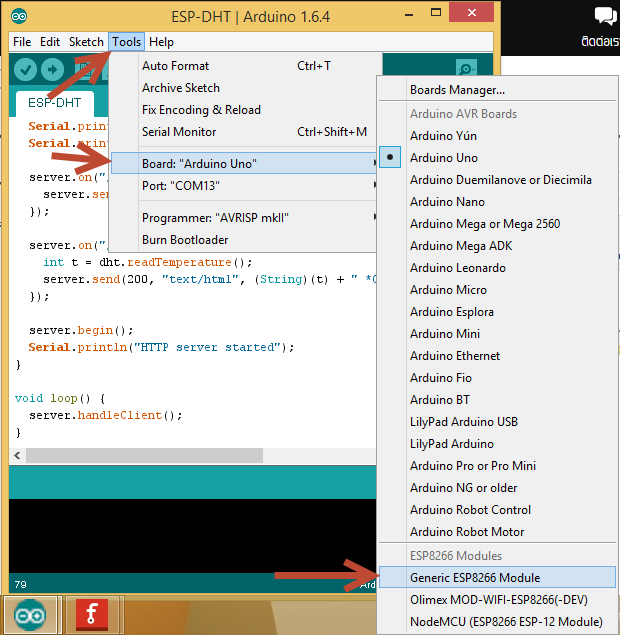
Task: Open Serial Monitor from the menu
Action: (244, 132)
